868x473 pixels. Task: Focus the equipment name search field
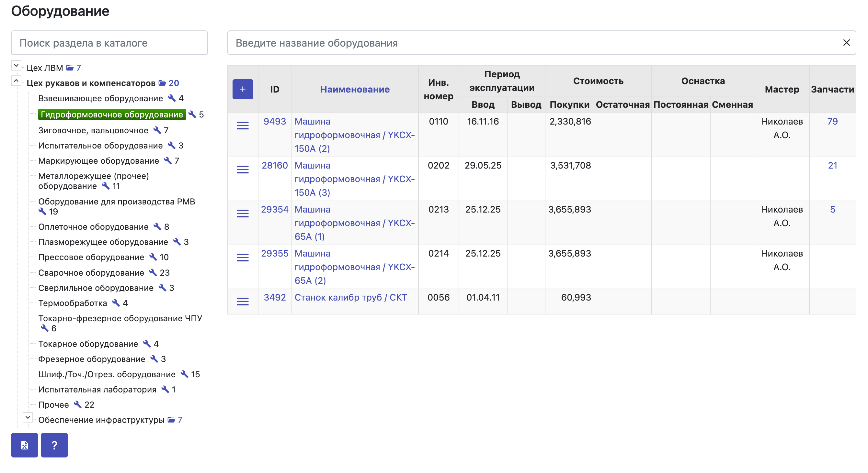pyautogui.click(x=533, y=43)
